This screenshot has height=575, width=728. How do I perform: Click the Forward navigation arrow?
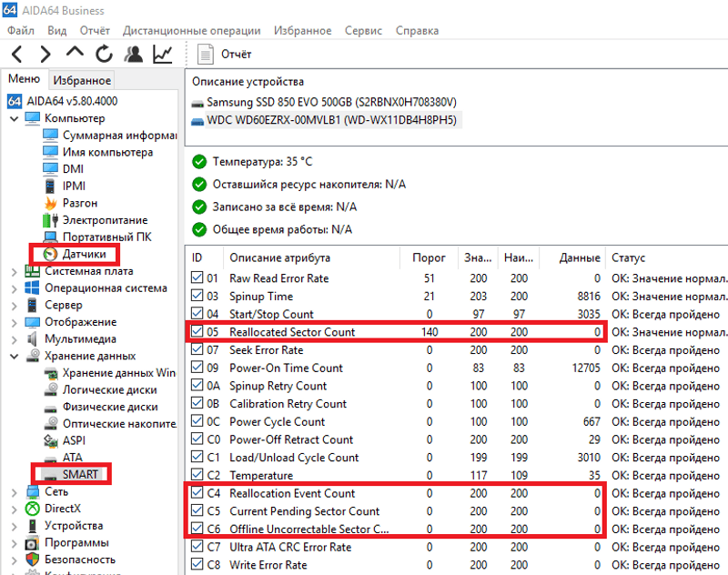46,55
